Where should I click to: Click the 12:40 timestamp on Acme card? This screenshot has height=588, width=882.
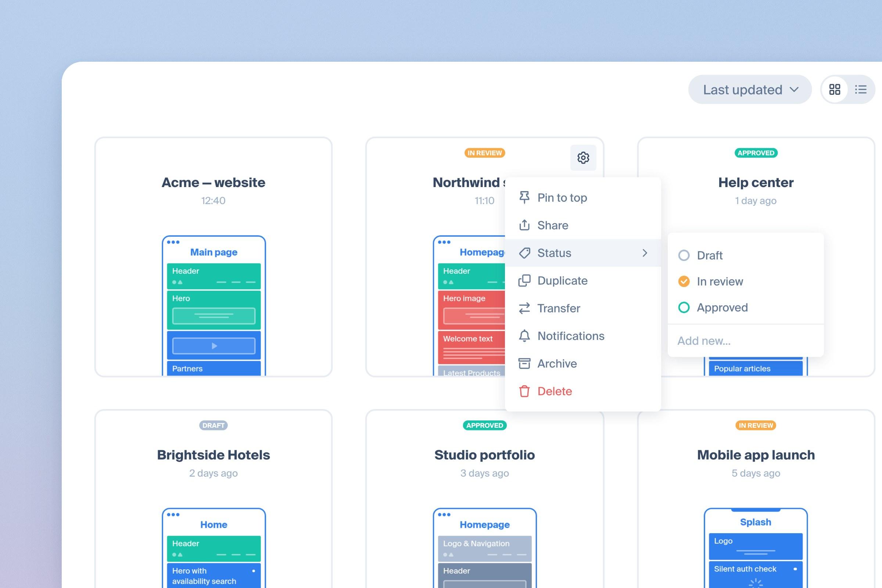(214, 201)
